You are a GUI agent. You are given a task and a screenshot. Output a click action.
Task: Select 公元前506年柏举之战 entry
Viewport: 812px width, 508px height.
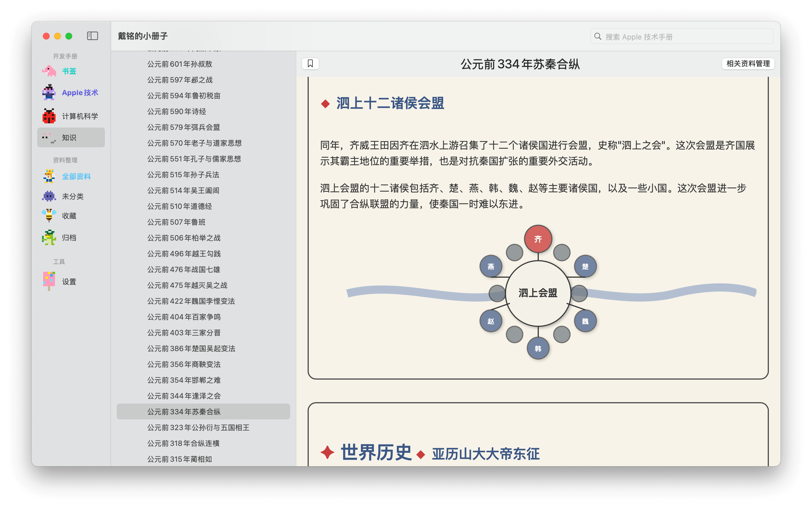coord(203,238)
